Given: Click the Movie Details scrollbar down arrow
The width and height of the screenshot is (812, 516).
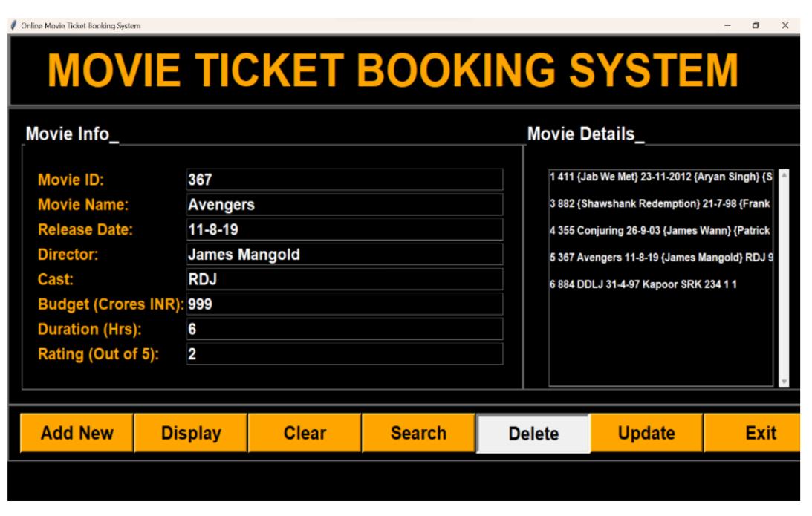Looking at the screenshot, I should [784, 380].
